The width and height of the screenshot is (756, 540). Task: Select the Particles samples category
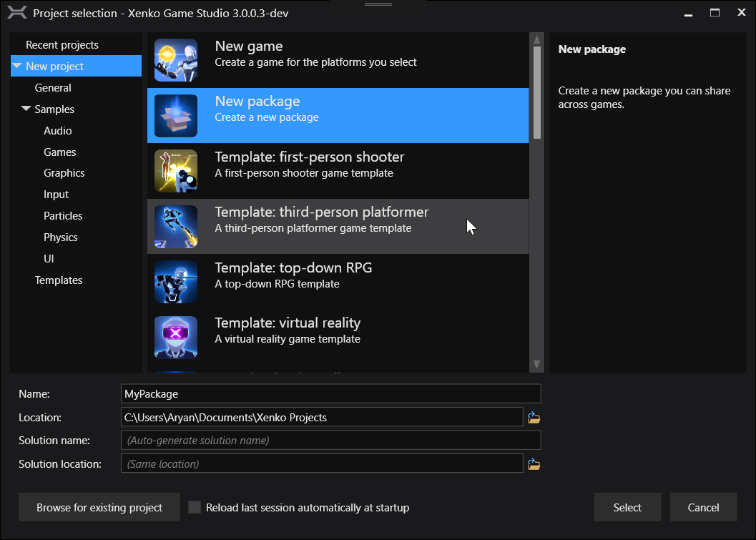click(x=63, y=216)
